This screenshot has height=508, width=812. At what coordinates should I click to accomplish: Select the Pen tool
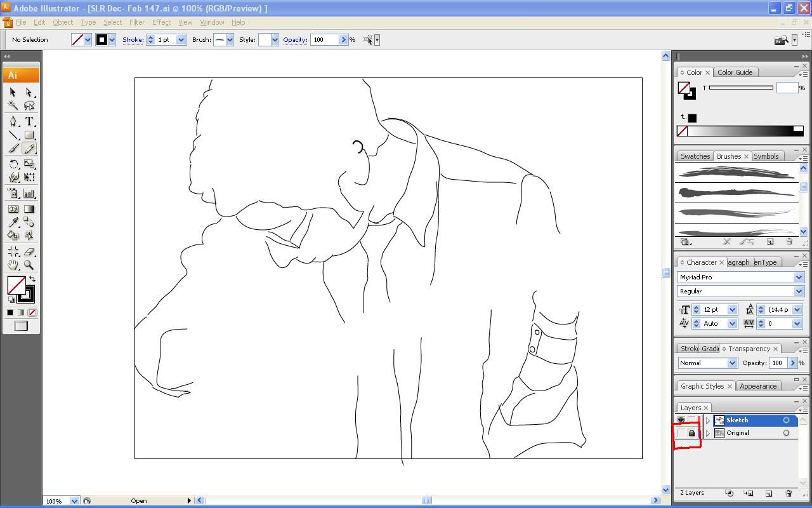[x=13, y=121]
